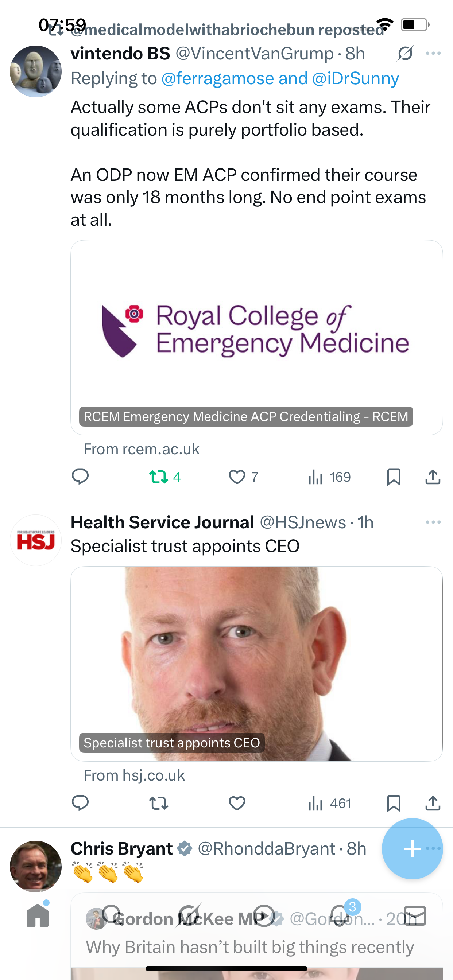Repost the Health Service Journal tweet
453x980 pixels.
click(158, 803)
